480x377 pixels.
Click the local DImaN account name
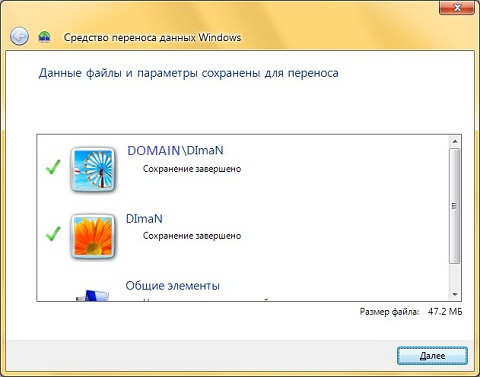pos(144,219)
